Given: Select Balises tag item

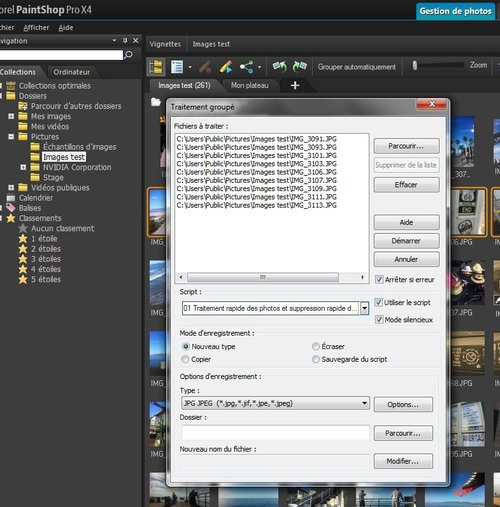Looking at the screenshot, I should coord(30,208).
